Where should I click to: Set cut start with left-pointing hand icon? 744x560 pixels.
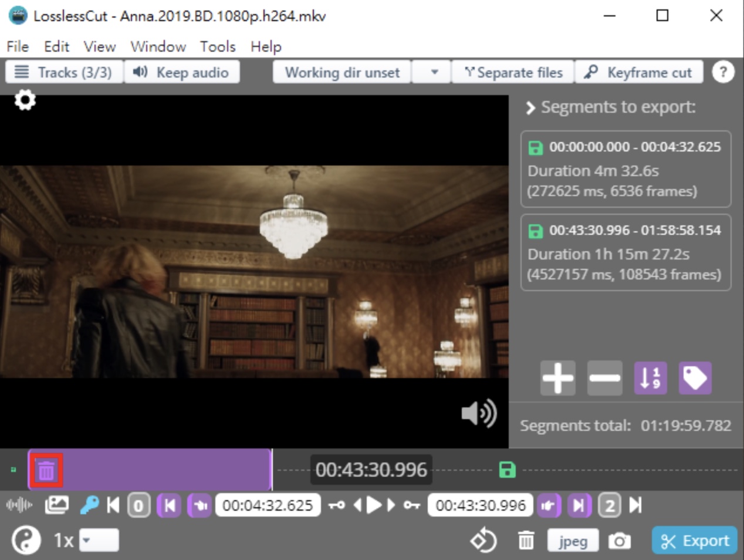coord(199,505)
